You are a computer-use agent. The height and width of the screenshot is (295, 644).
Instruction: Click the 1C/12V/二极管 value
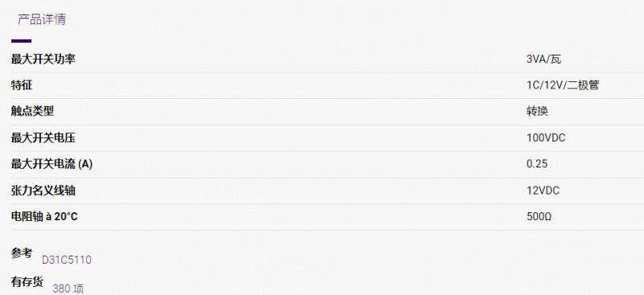pyautogui.click(x=563, y=85)
